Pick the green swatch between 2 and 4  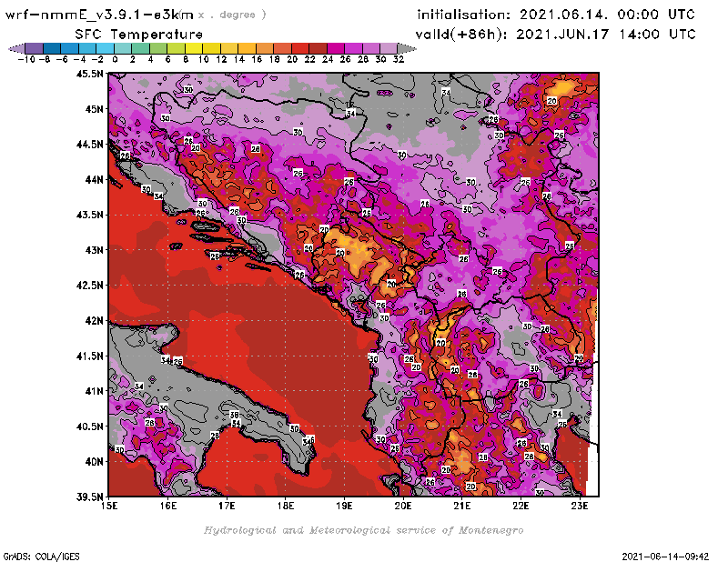pos(141,48)
